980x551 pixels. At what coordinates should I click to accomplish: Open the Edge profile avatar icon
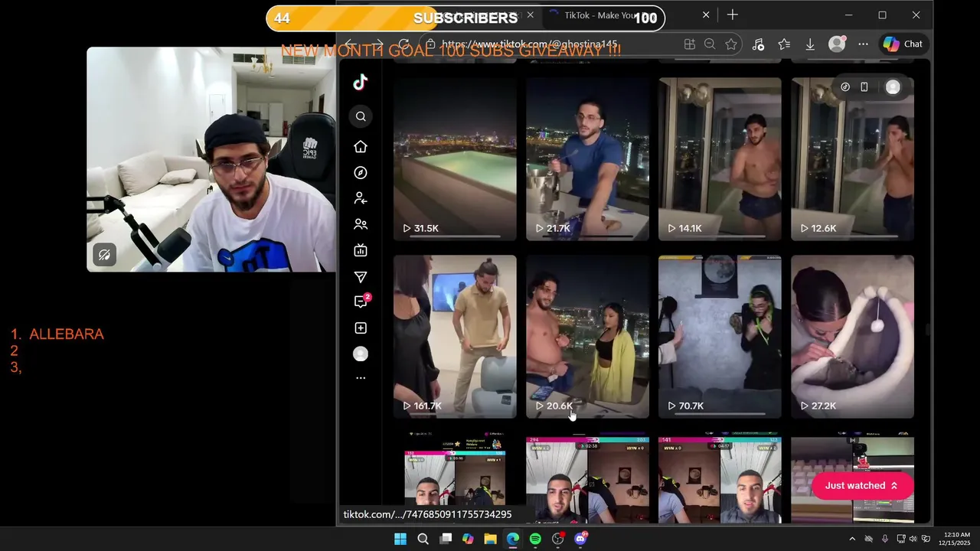click(x=837, y=44)
